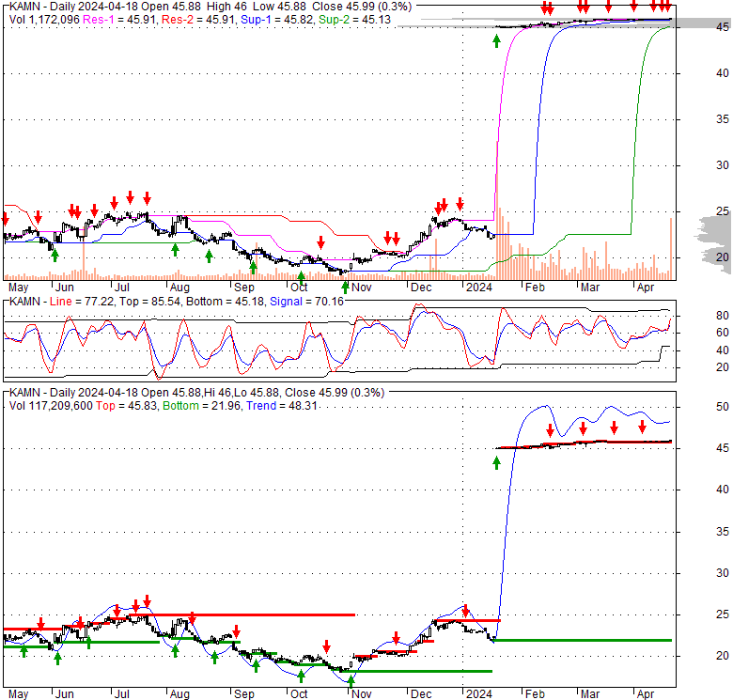Click the 'Vol 1,172,096' volume readout
The width and height of the screenshot is (733, 700).
(44, 20)
